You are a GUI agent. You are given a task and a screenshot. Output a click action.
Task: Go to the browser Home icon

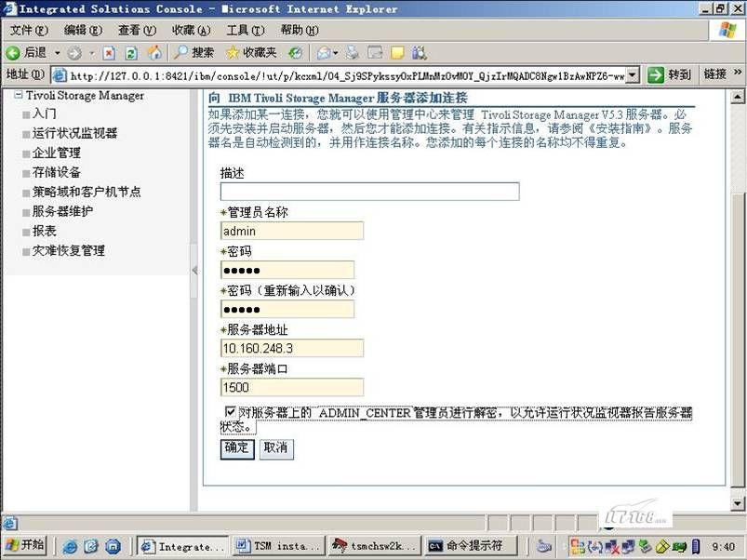coord(153,53)
